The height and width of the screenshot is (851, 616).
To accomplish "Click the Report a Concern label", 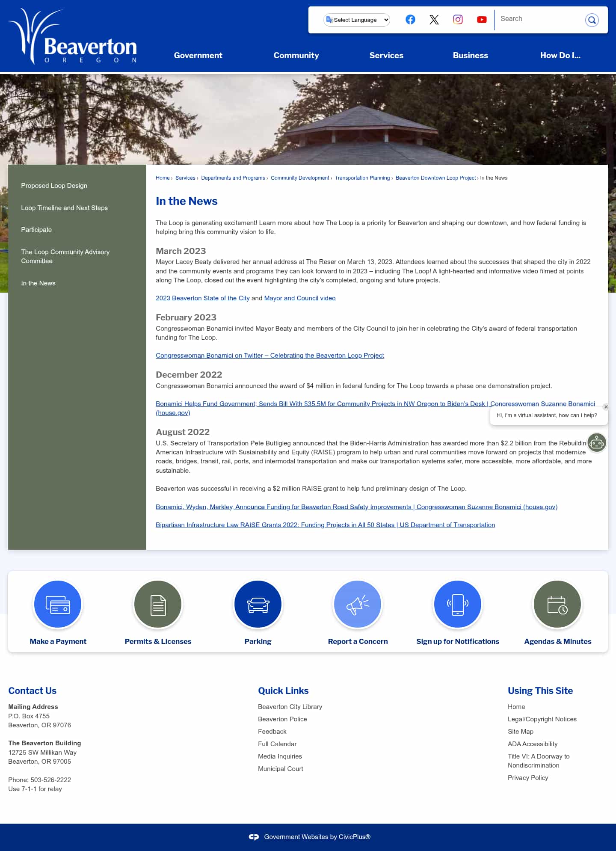I will [358, 641].
